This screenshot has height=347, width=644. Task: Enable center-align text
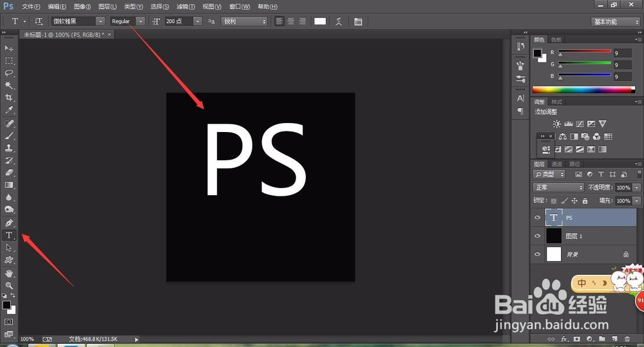291,21
